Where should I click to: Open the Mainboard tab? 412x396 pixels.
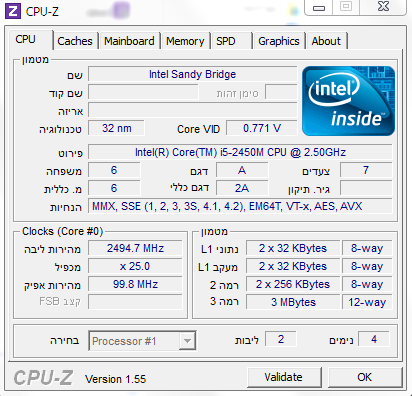point(129,41)
